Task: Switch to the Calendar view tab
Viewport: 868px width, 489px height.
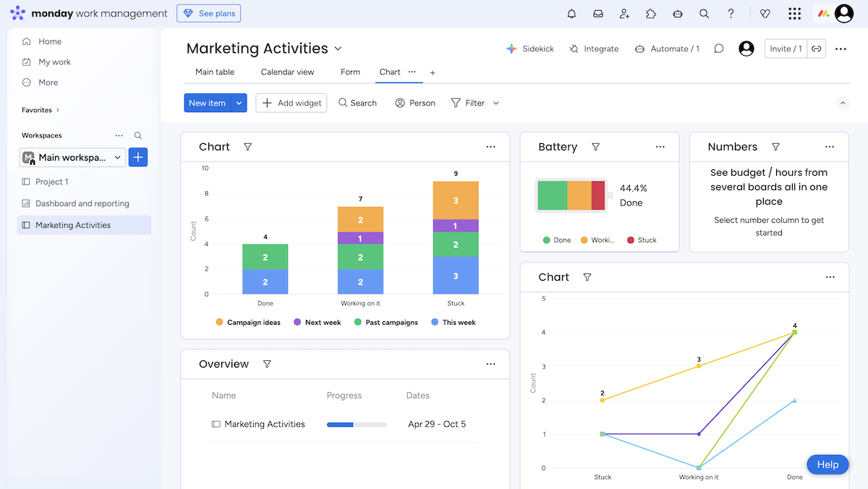Action: point(286,72)
